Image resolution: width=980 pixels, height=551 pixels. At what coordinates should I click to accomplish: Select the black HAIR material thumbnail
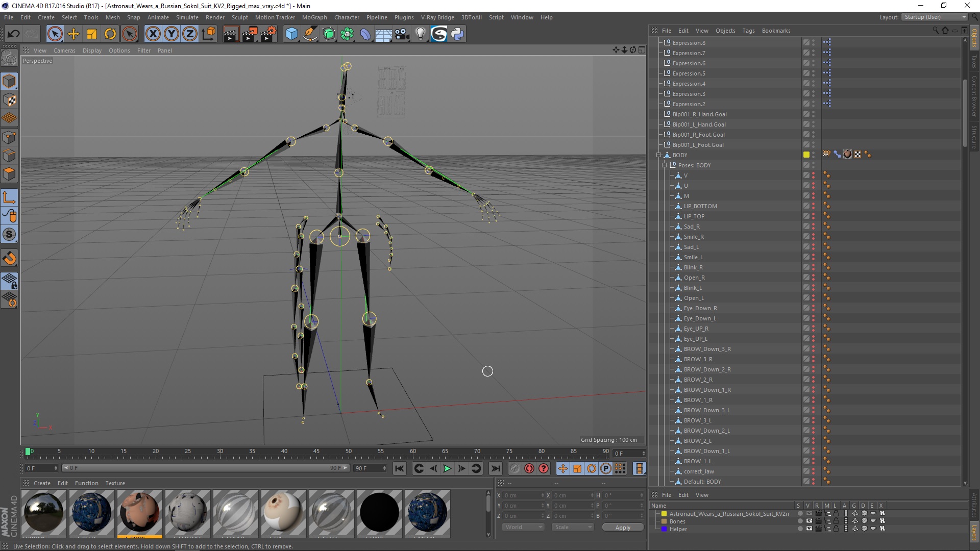pyautogui.click(x=379, y=512)
